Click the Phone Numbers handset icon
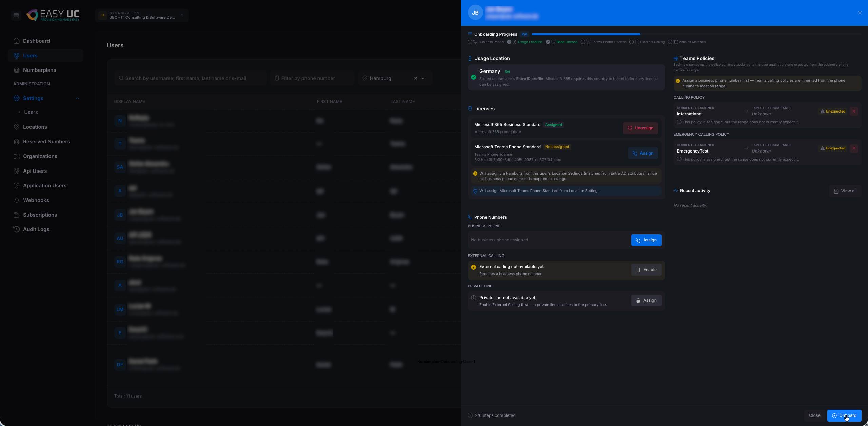This screenshot has width=868, height=426. 470,217
